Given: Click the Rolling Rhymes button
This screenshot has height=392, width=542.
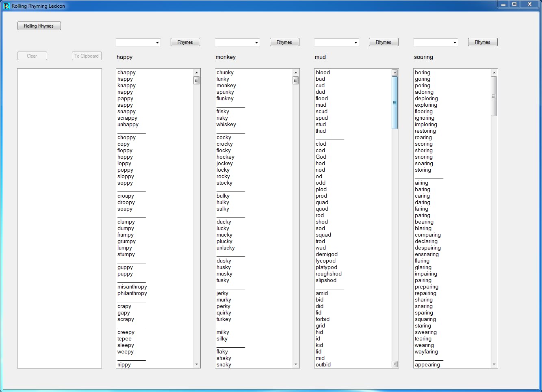Looking at the screenshot, I should click(39, 26).
